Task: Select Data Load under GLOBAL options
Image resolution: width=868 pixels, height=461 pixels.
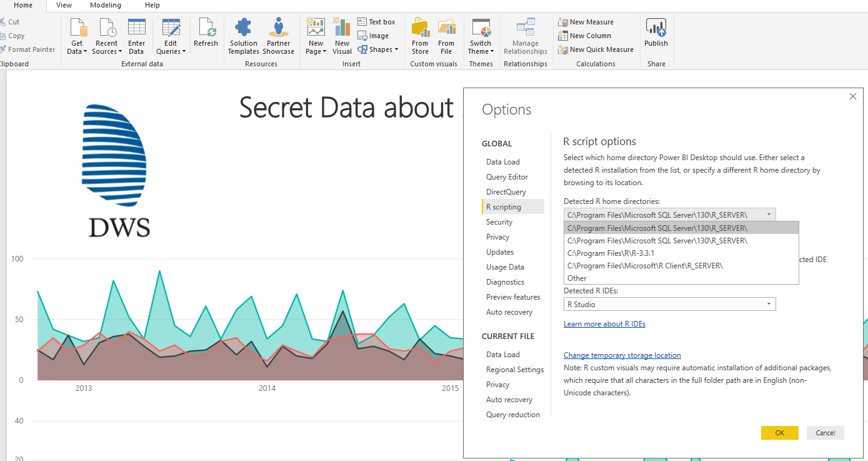Action: click(503, 162)
